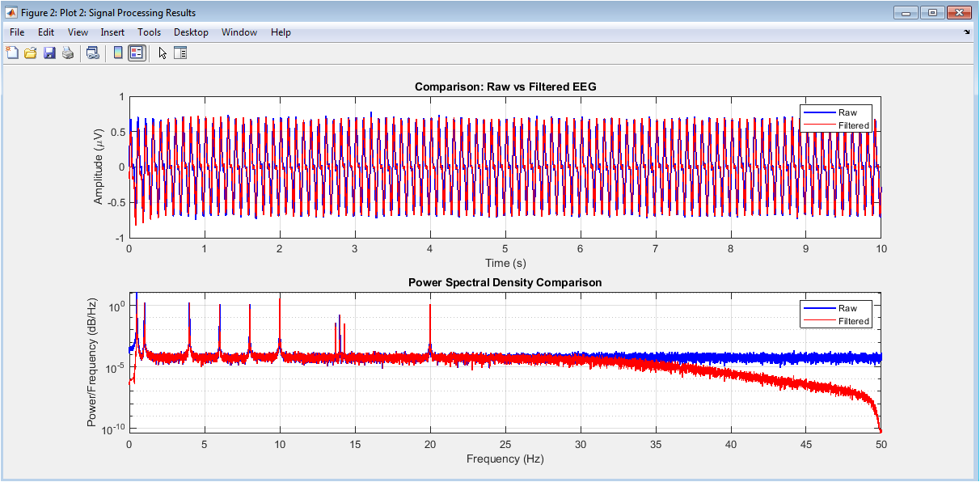Dock the figure using the menu bar arrow
This screenshot has width=980, height=482.
pyautogui.click(x=967, y=33)
